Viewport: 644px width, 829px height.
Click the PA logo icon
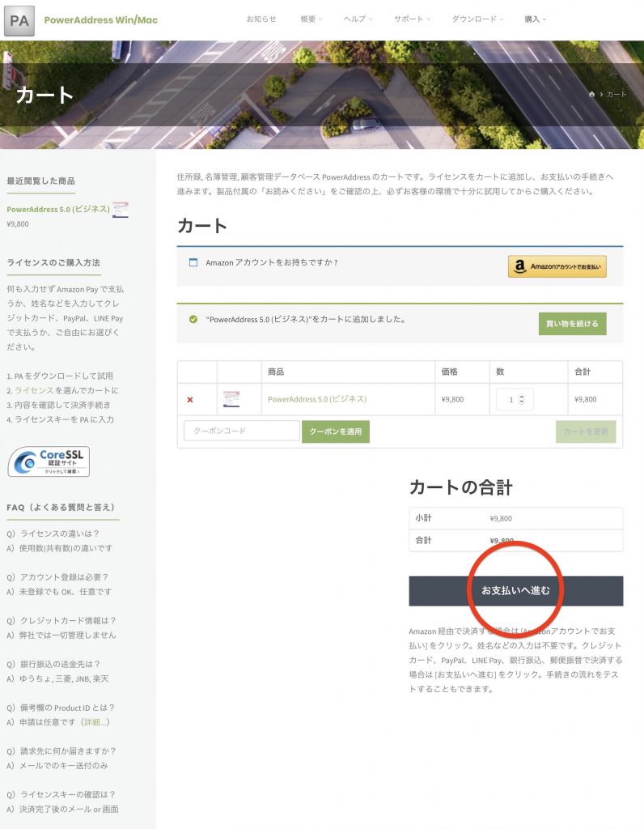(19, 20)
